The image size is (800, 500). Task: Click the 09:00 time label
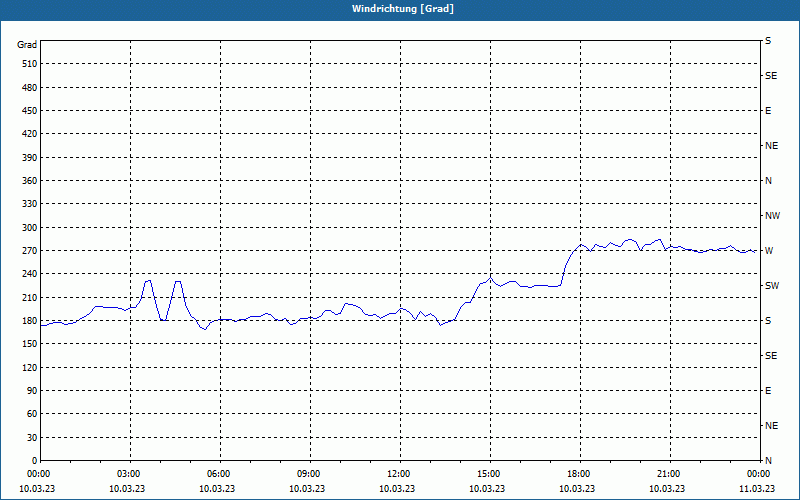[x=307, y=474]
